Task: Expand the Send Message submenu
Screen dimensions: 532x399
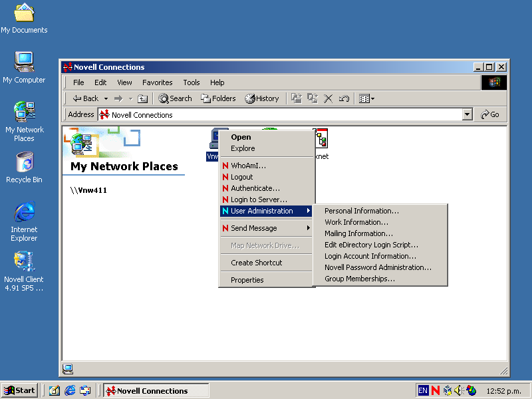Action: click(x=266, y=228)
